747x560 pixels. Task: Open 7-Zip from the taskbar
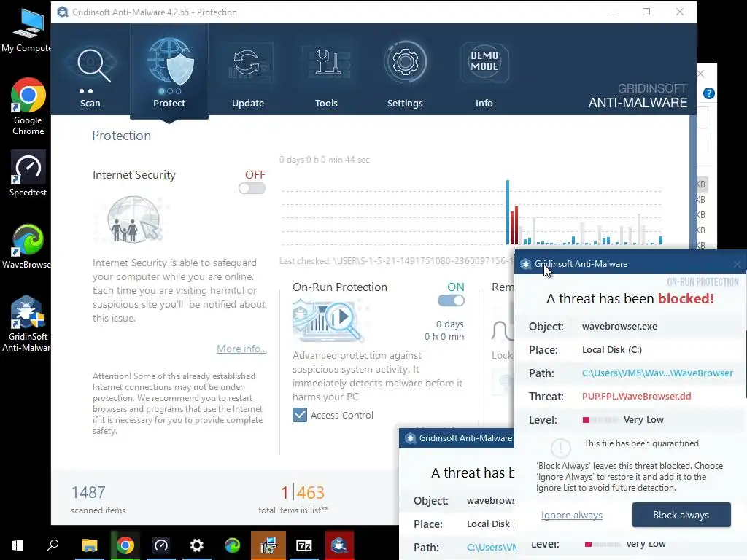[x=304, y=545]
